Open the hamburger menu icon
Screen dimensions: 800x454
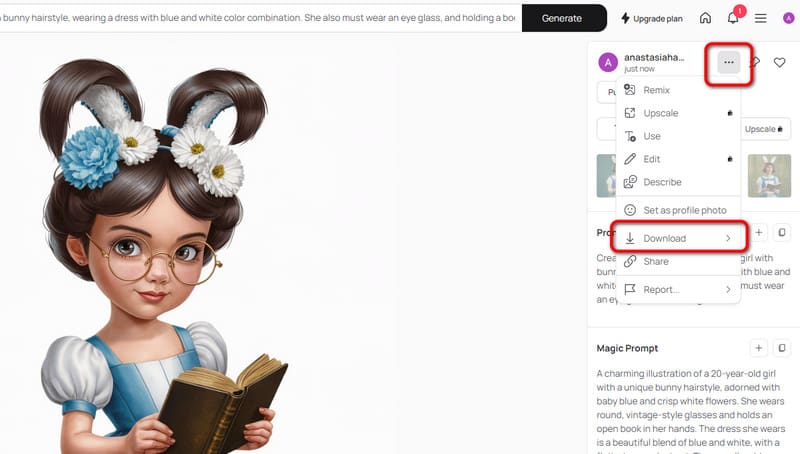click(761, 18)
